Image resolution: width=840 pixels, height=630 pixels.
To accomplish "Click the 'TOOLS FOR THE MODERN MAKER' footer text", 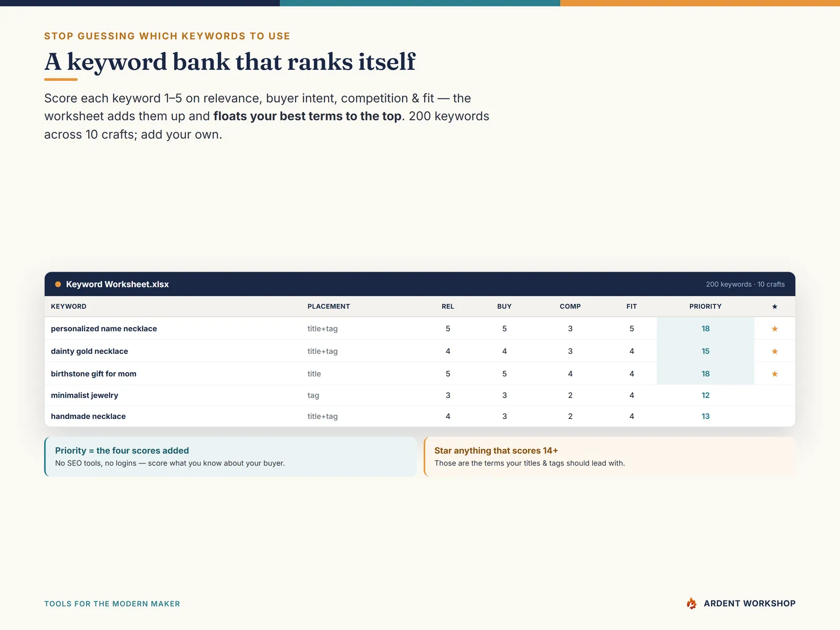I will tap(112, 604).
